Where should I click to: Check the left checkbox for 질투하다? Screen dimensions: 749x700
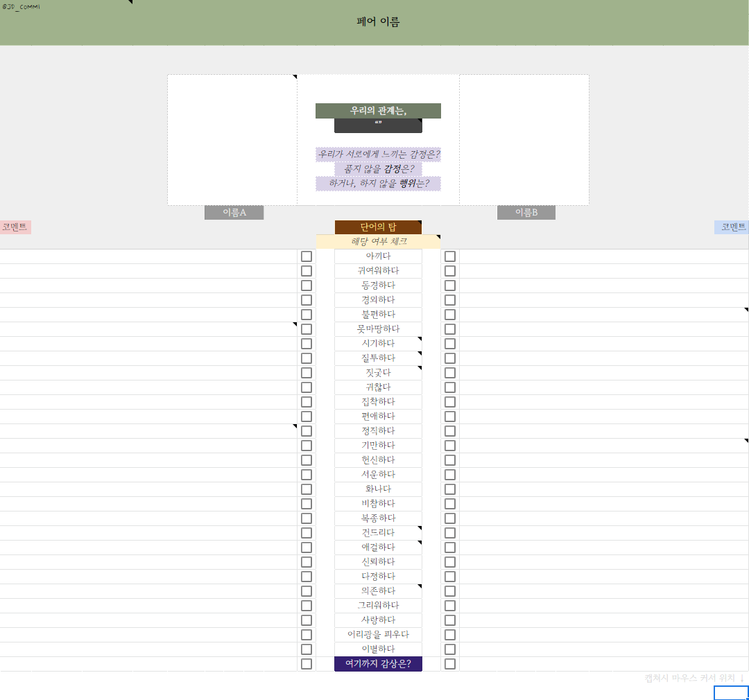tap(306, 358)
